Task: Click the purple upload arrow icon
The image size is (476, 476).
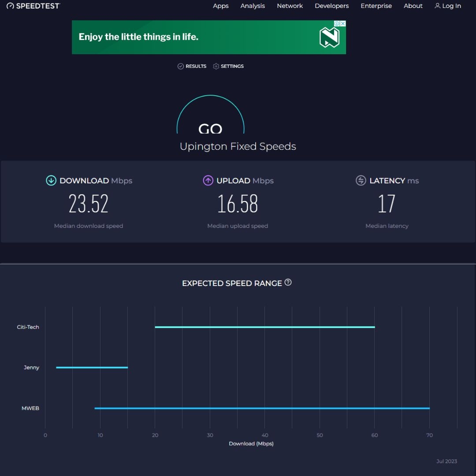Action: pyautogui.click(x=208, y=180)
